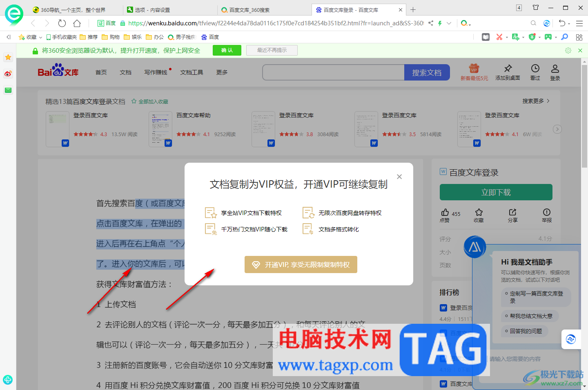Viewport: 588px width, 390px height.
Task: Close the VIP copy dialog
Action: [399, 177]
